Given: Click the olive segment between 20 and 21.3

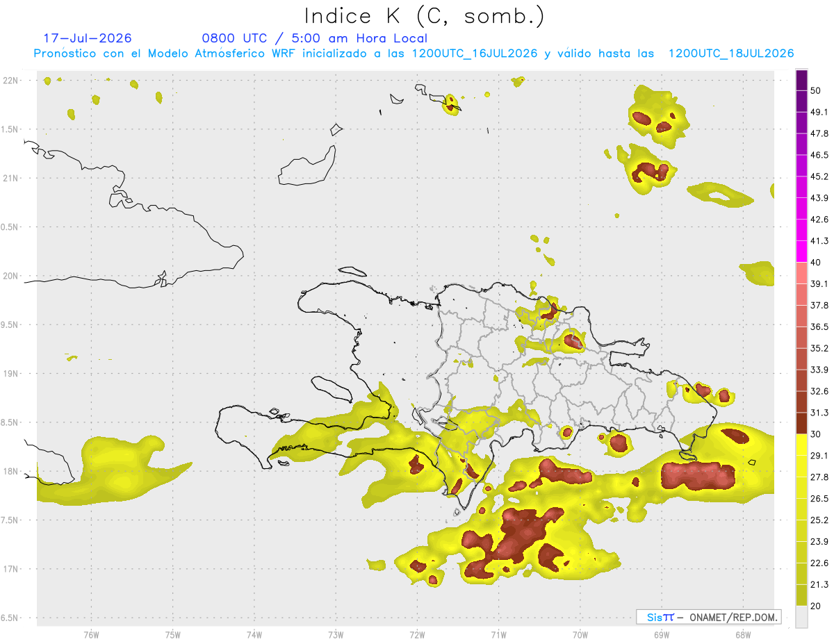Looking at the screenshot, I should pos(801,595).
